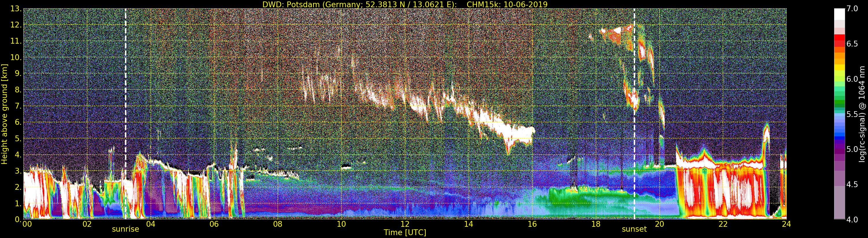Viewport: 868px width, 238px height.
Task: Click the height axis tick '0.'
Action: (18, 220)
